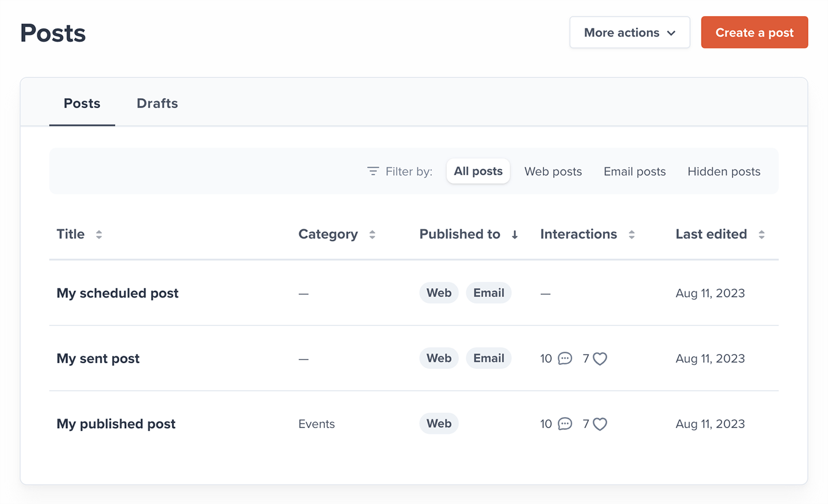Viewport: 828px width, 504px height.
Task: Toggle Published to descending sort arrow
Action: point(515,234)
